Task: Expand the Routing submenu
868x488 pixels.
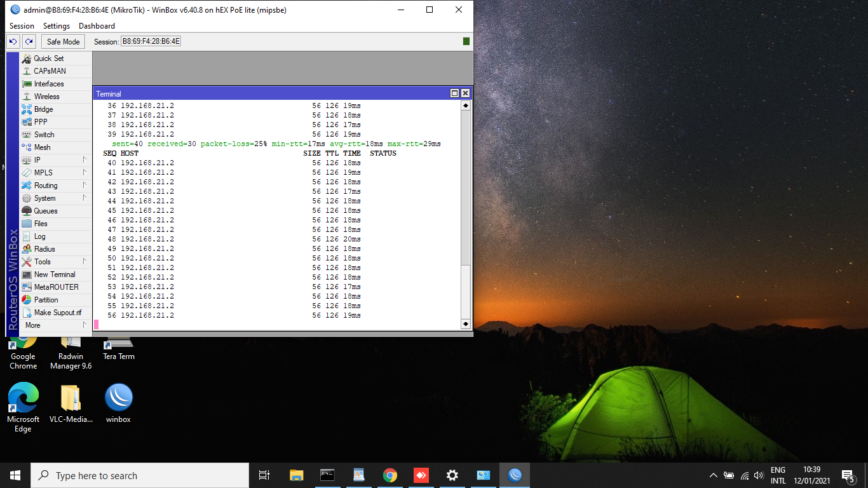Action: (x=54, y=186)
